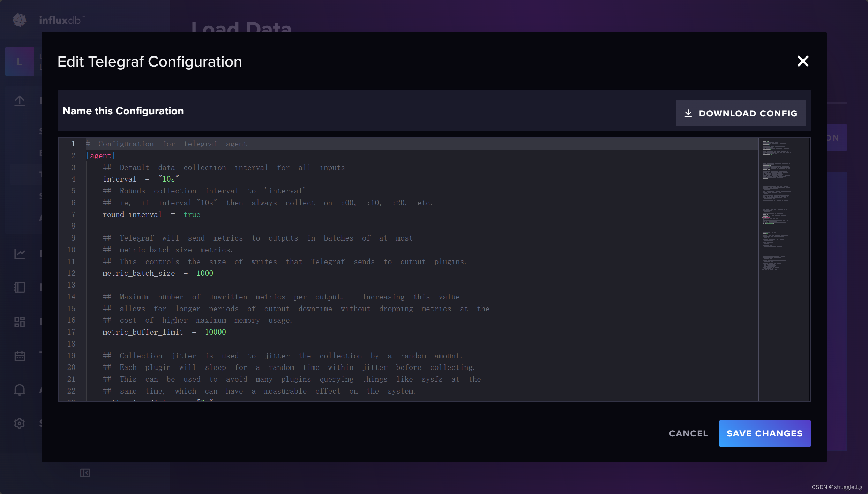Click the user avatar L tile

20,62
